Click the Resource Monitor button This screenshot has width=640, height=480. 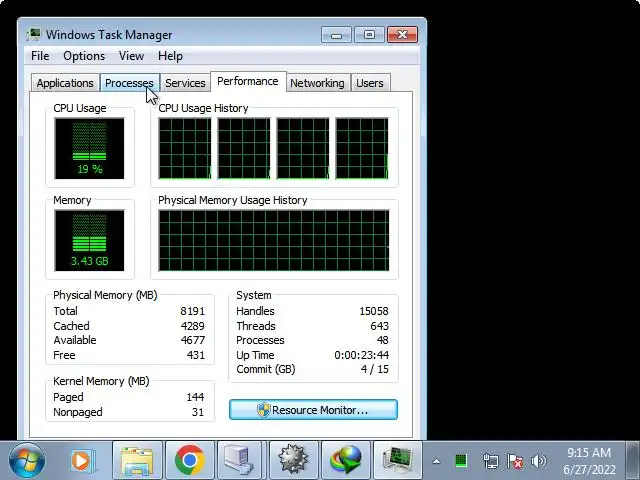313,409
